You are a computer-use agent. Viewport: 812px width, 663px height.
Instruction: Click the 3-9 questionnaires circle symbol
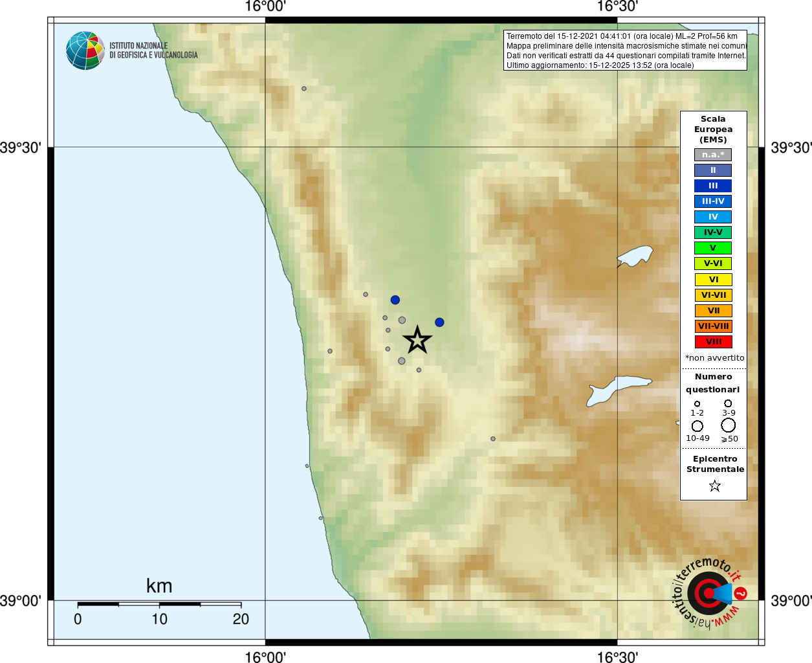(728, 403)
